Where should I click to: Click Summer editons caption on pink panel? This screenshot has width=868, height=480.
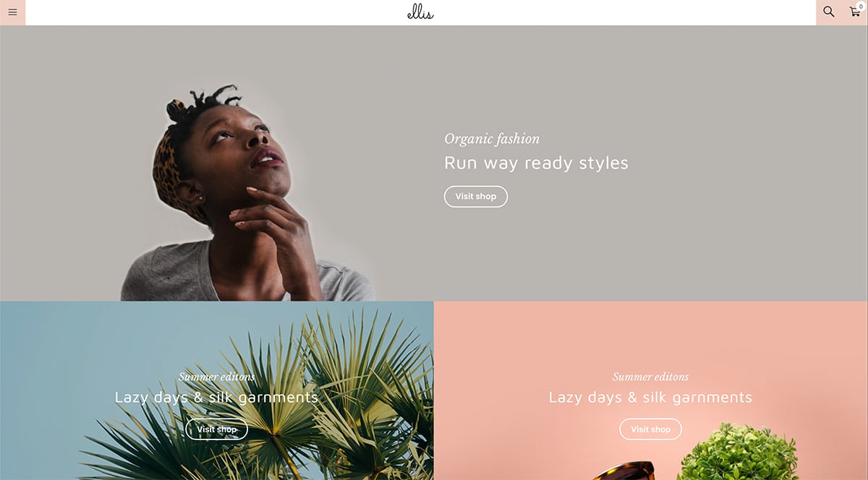click(651, 377)
